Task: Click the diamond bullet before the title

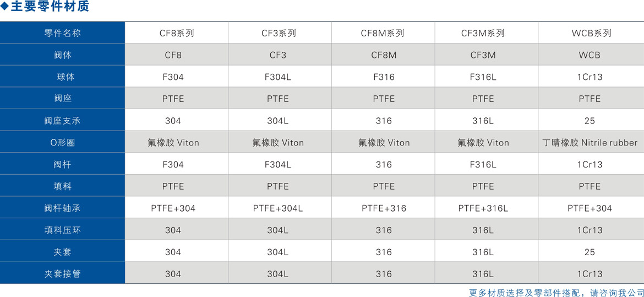Action: coord(5,7)
